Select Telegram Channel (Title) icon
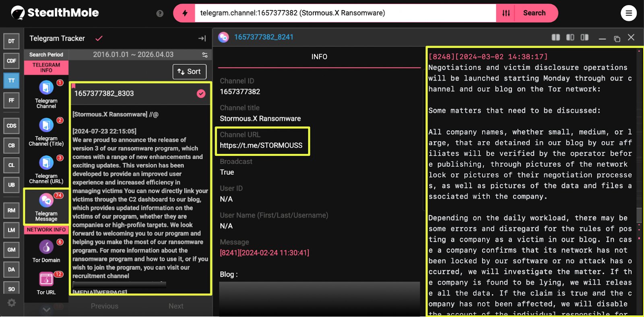Viewport: 644px width, 317px height. point(46,126)
